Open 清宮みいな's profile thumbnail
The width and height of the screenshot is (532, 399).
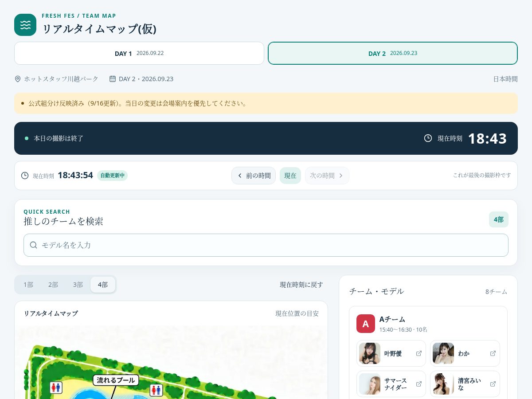pos(443,384)
